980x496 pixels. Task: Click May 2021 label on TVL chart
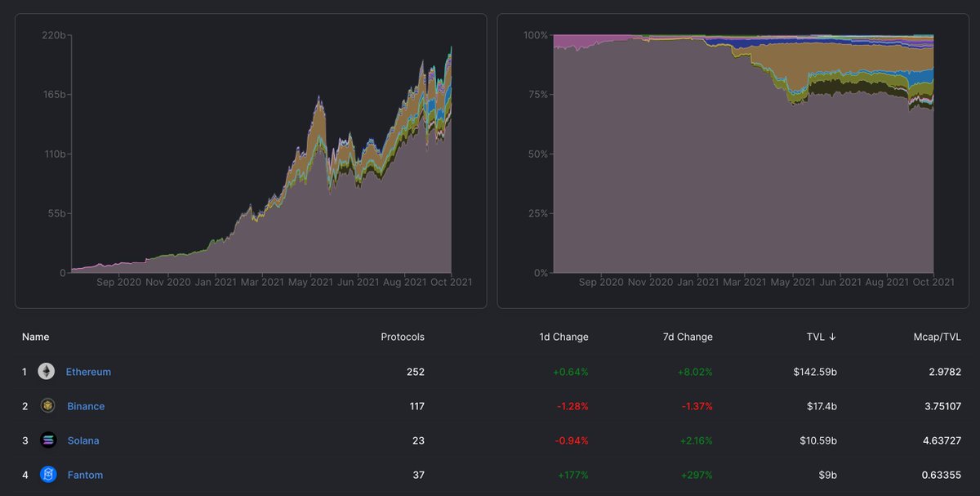(310, 283)
